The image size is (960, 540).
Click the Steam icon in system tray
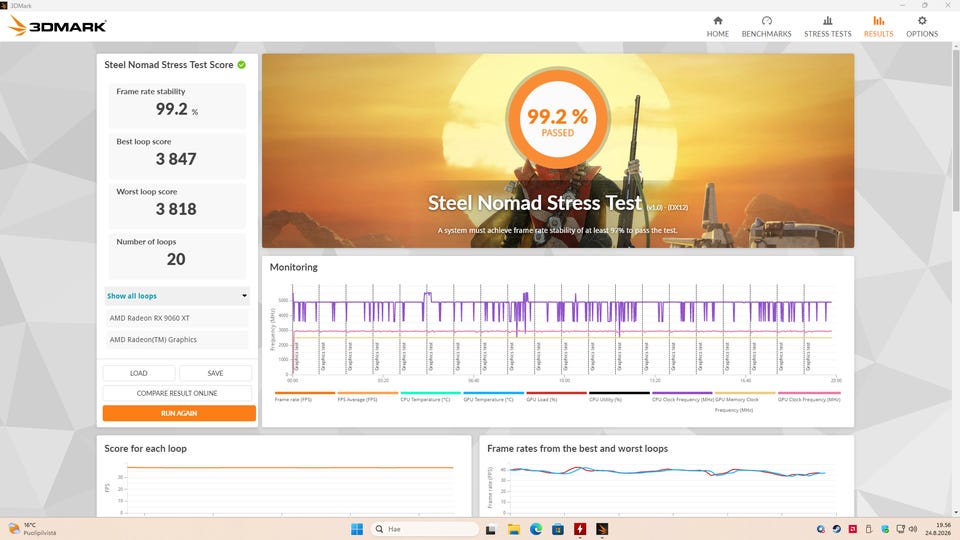[x=836, y=529]
